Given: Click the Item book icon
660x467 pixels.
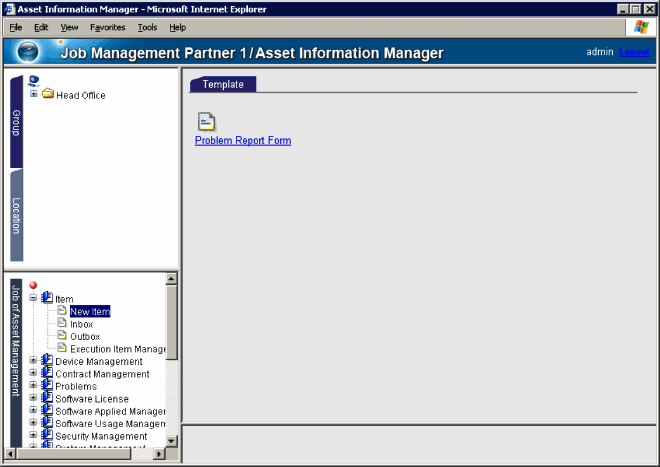Looking at the screenshot, I should point(47,297).
